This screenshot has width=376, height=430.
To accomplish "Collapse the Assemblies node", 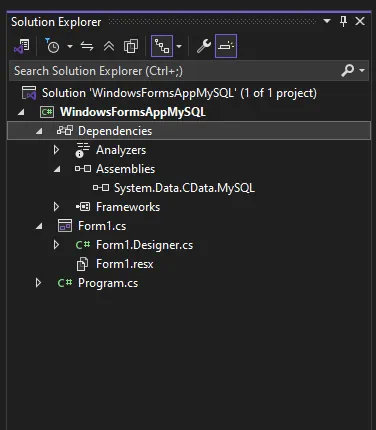I will click(57, 169).
